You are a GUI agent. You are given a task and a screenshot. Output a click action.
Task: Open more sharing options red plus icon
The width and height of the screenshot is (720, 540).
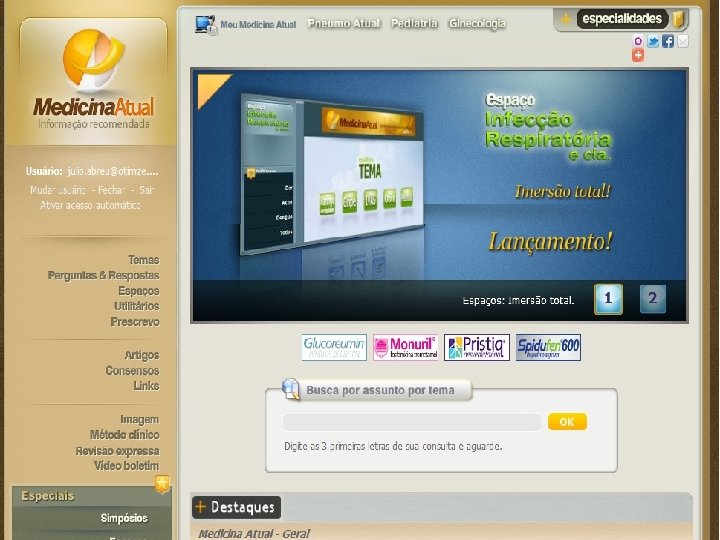coord(638,56)
